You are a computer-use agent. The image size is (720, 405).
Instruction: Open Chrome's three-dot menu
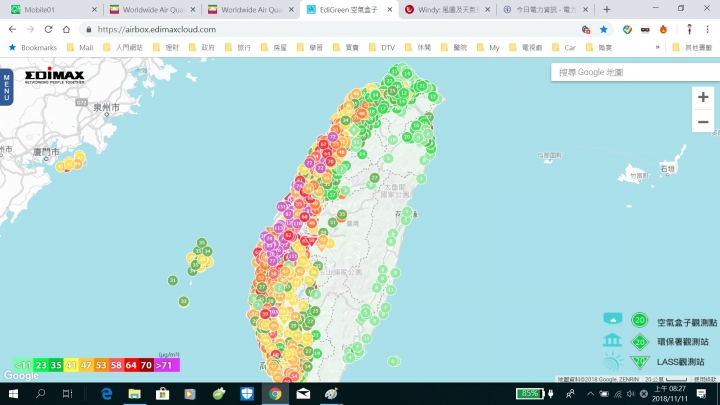tap(708, 29)
